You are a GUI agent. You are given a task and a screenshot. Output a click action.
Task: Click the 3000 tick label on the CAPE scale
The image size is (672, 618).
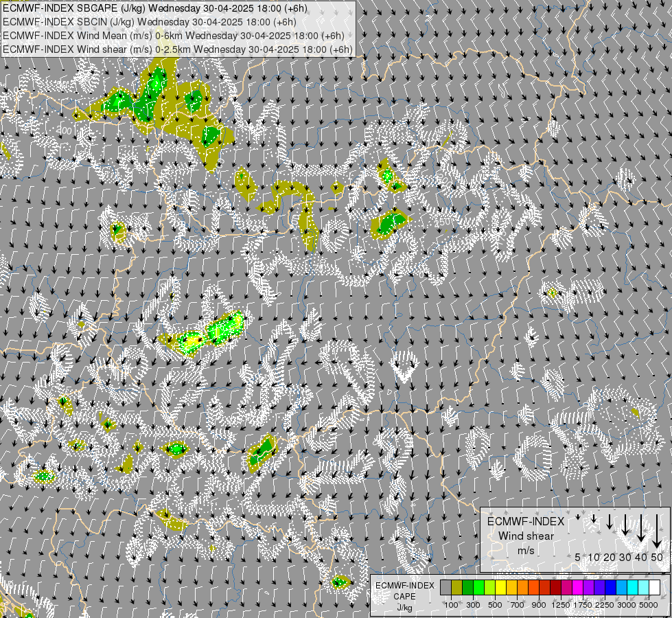(x=627, y=605)
